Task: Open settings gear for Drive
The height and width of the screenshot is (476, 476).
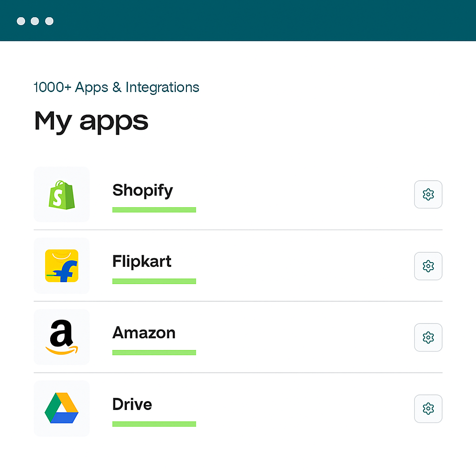Action: [428, 409]
